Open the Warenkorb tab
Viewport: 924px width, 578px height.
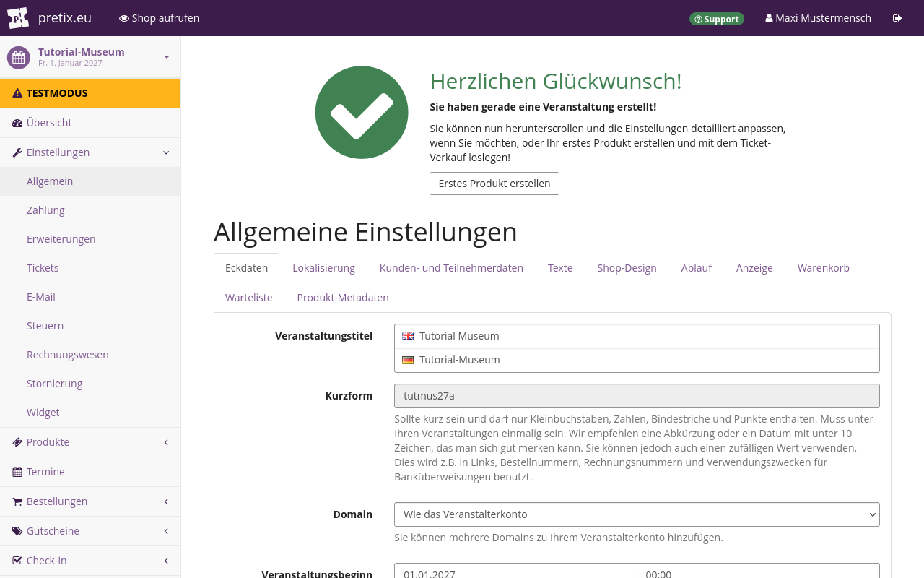click(x=824, y=268)
